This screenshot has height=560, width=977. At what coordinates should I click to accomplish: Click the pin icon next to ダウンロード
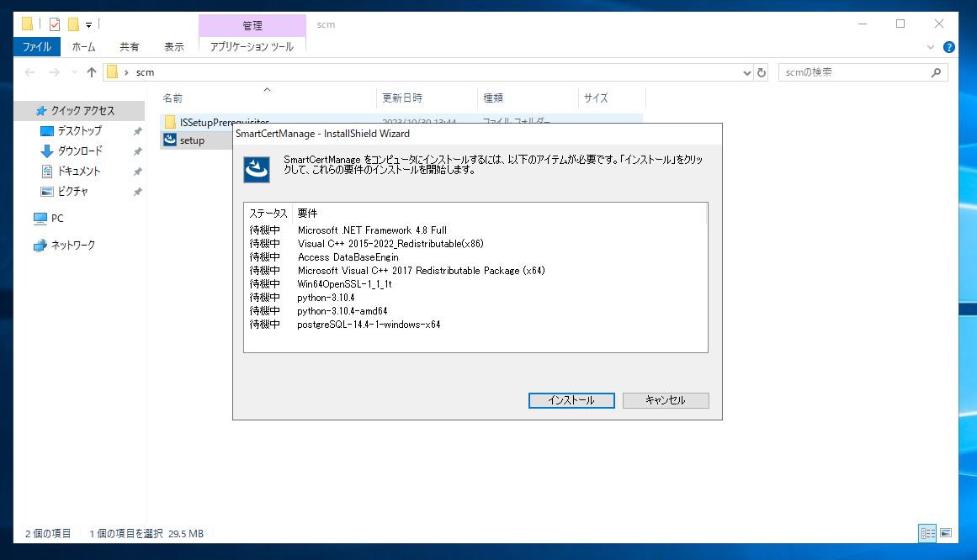pos(138,151)
